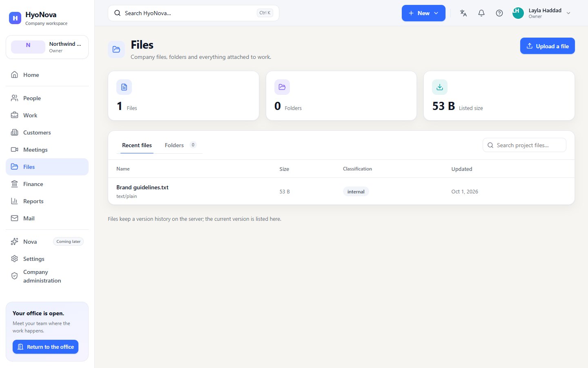Image resolution: width=588 pixels, height=368 pixels.
Task: Click the Classification column header
Action: [x=357, y=169]
